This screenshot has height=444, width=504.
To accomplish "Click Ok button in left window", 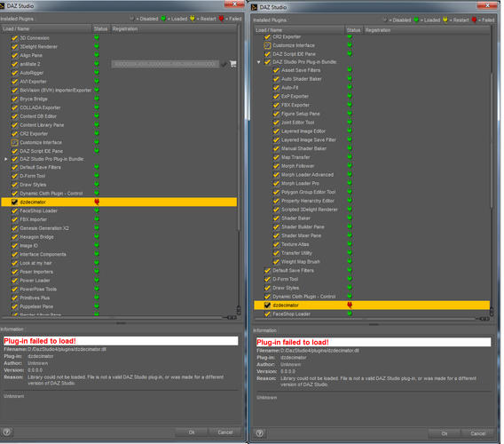I will pyautogui.click(x=192, y=432).
